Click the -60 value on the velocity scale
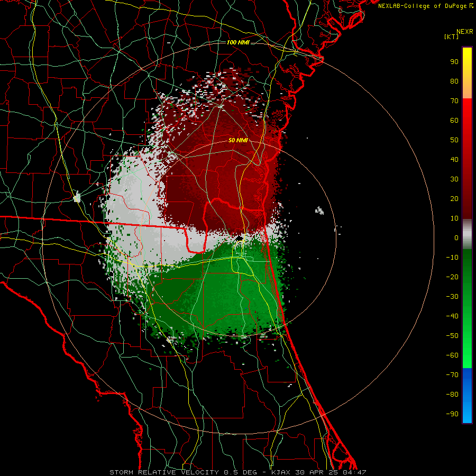Screen dimensions: 476x476 (x=452, y=355)
